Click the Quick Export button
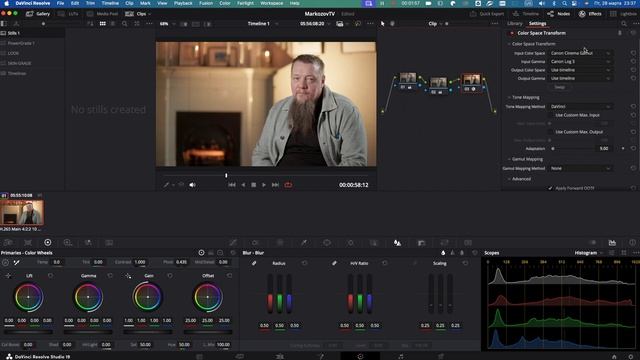This screenshot has height=360, width=640. coord(487,14)
